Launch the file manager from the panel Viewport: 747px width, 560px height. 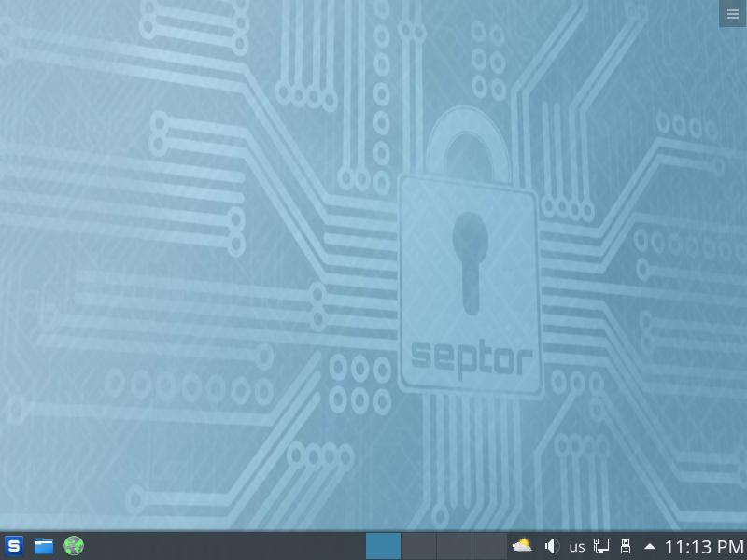pos(44,546)
